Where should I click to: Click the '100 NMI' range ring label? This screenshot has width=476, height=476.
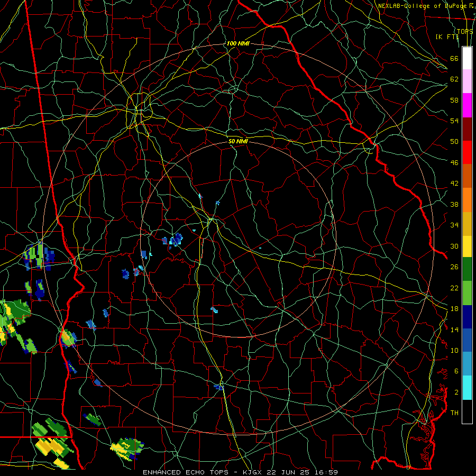(x=238, y=43)
